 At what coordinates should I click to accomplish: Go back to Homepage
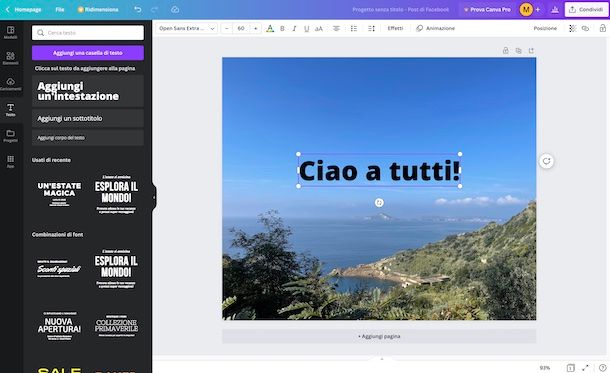coord(23,9)
